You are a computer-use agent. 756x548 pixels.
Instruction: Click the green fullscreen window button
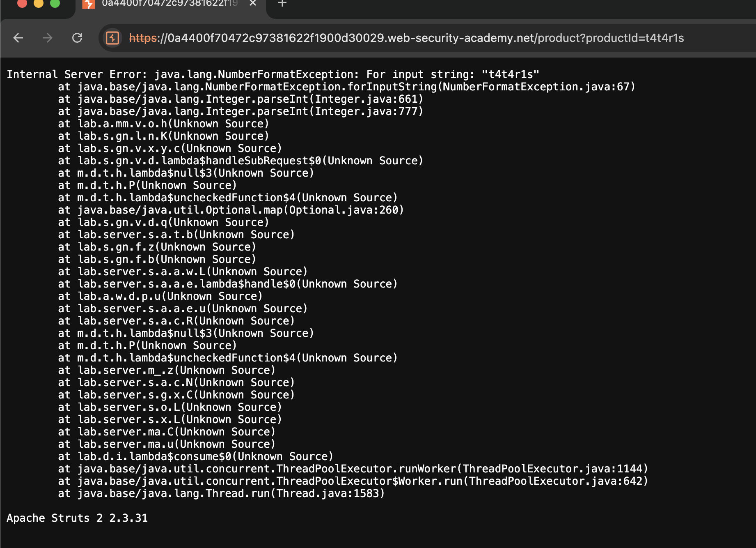click(x=55, y=3)
